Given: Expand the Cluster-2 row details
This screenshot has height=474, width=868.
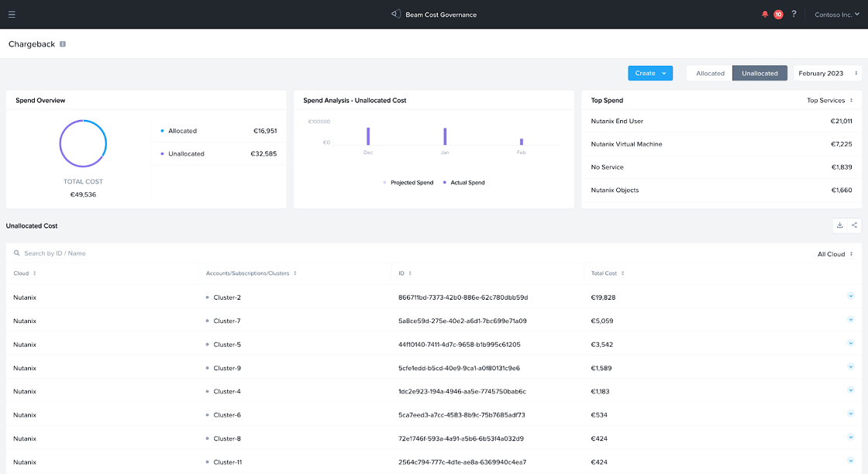Looking at the screenshot, I should point(850,296).
